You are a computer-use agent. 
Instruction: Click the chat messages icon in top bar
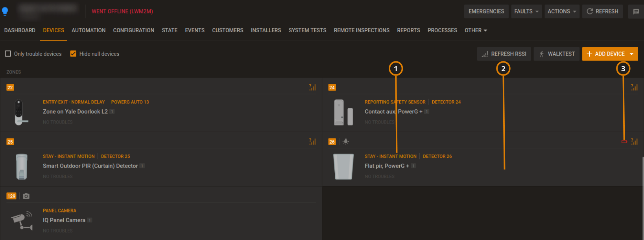tap(636, 11)
